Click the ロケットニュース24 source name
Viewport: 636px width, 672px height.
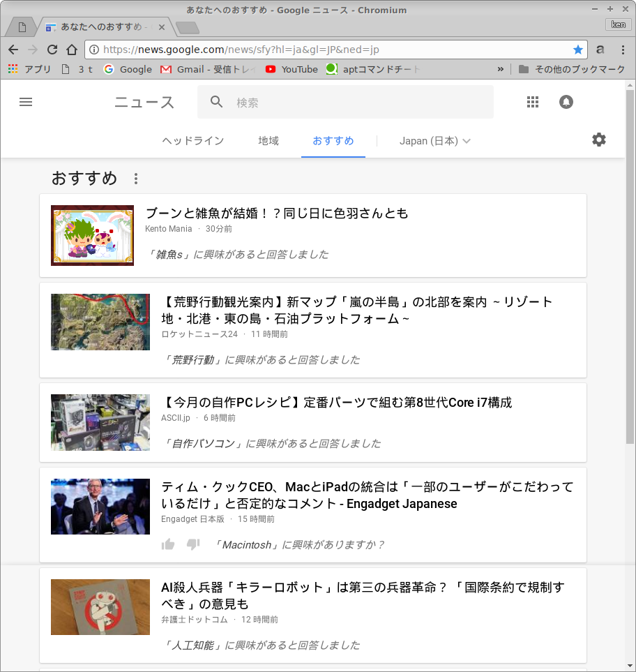tap(199, 334)
